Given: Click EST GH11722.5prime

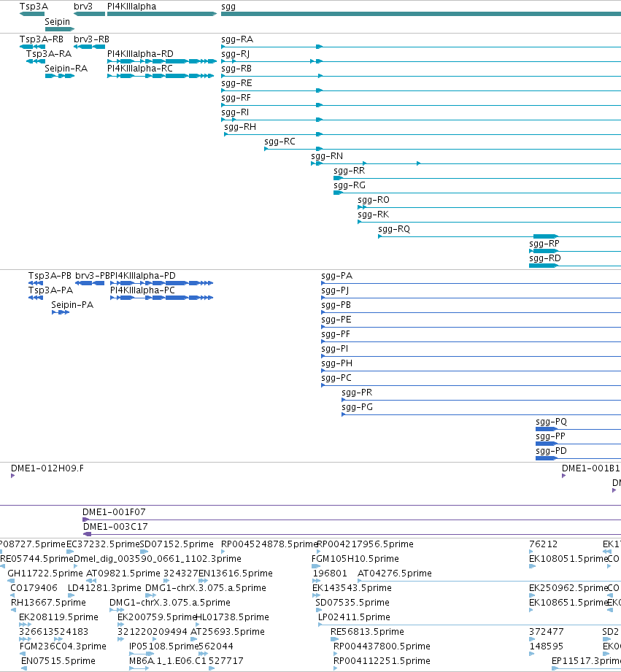Looking at the screenshot, I should pos(45,573).
